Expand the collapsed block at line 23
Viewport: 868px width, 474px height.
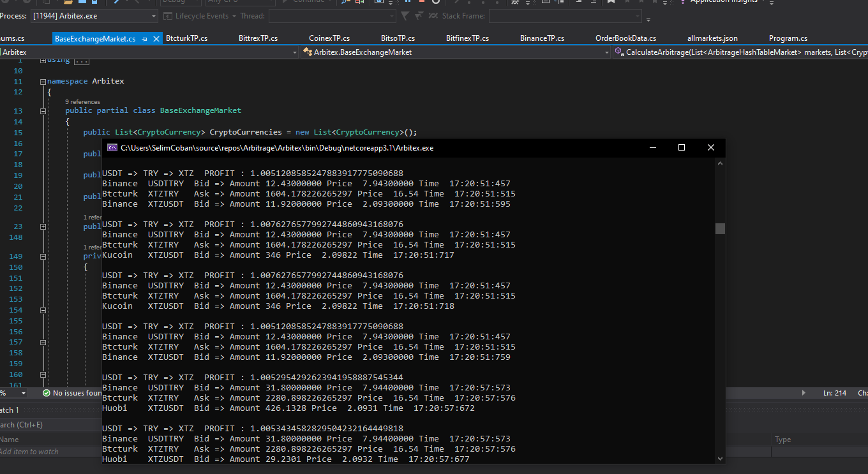tap(43, 226)
